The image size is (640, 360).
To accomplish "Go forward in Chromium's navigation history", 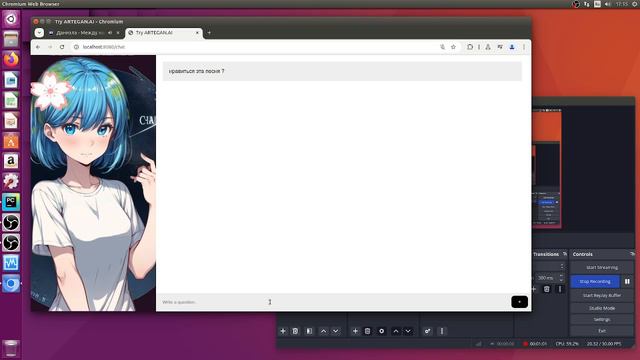I will coord(50,47).
